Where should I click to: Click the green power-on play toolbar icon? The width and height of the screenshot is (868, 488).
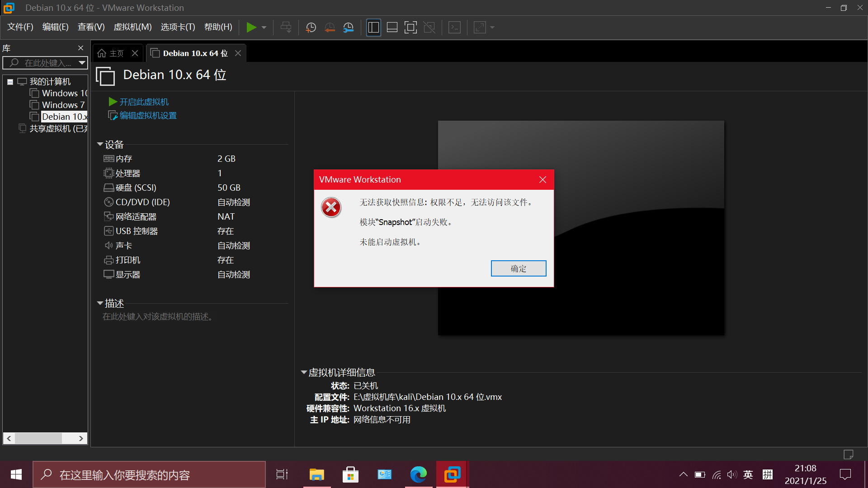[251, 28]
